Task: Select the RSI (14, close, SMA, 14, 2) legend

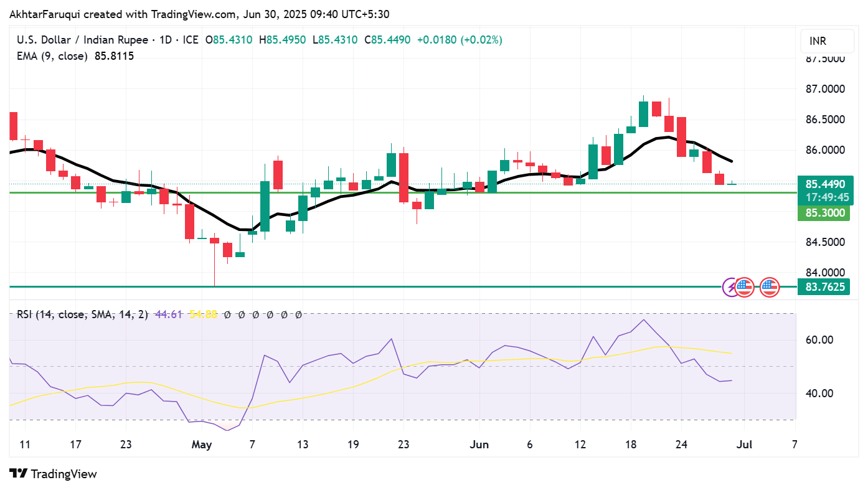Action: coord(82,315)
